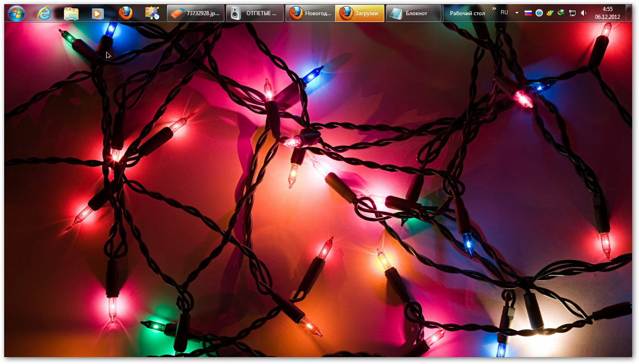The image size is (639, 364).
Task: Open the volume speaker tray icon
Action: pyautogui.click(x=583, y=13)
